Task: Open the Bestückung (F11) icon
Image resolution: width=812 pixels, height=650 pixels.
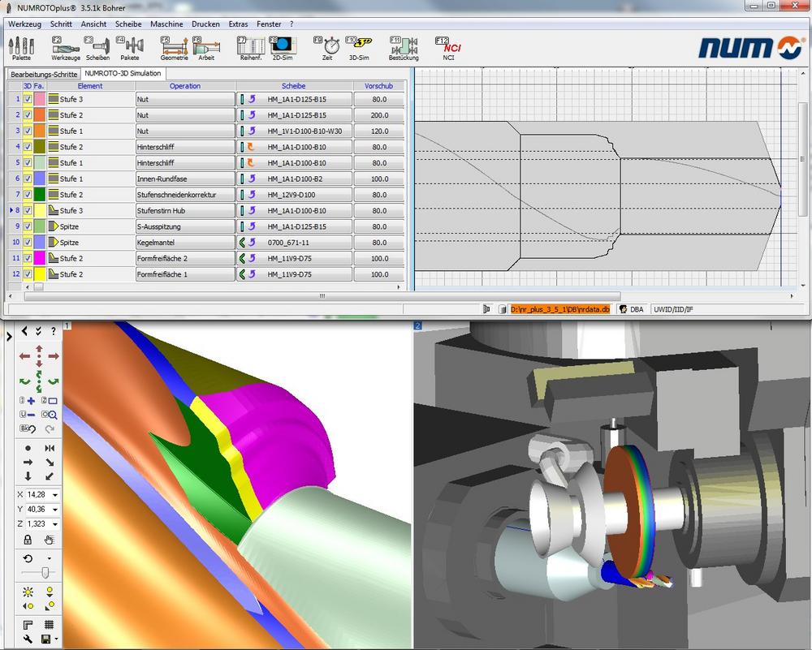Action: coord(404,48)
